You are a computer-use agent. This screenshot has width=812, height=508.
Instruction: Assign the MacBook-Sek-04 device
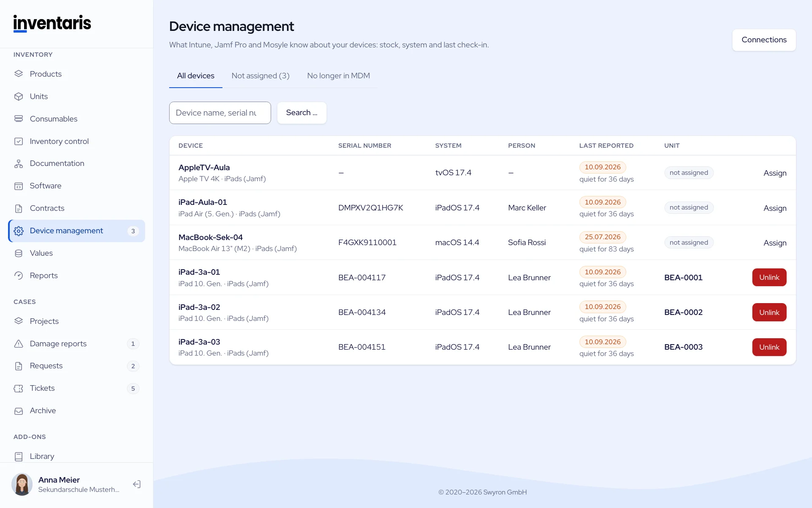(x=775, y=243)
